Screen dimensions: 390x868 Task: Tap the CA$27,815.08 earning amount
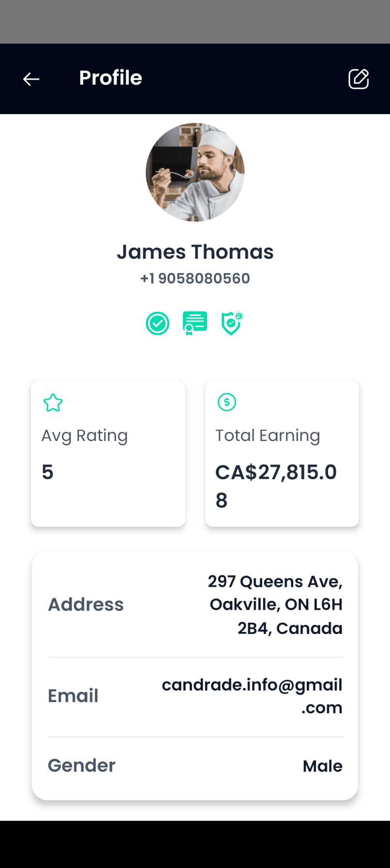276,486
